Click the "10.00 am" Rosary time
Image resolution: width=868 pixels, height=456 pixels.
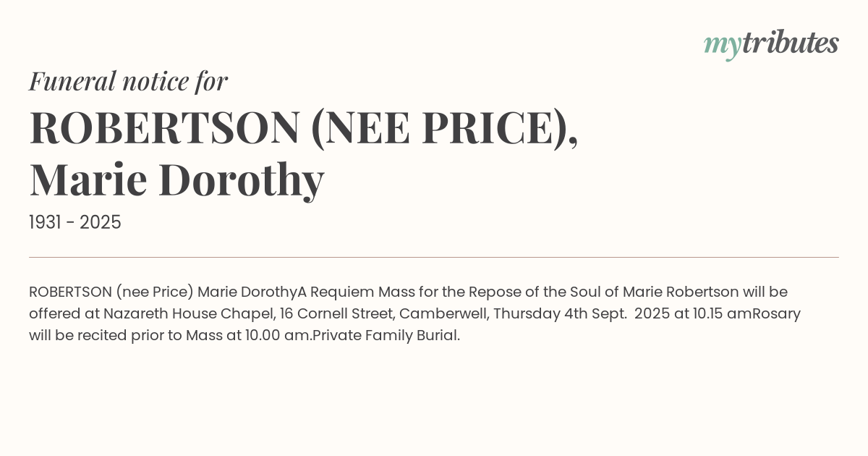[268, 335]
